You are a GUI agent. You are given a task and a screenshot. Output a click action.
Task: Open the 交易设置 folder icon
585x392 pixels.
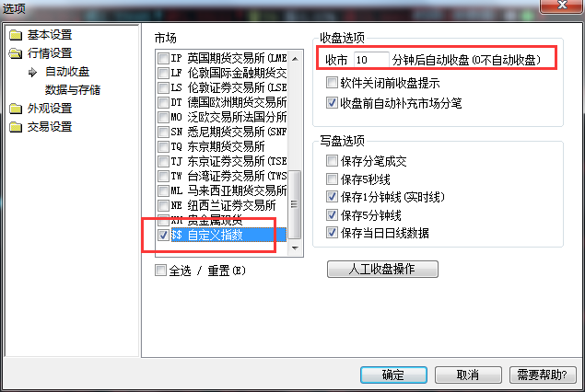[x=16, y=127]
